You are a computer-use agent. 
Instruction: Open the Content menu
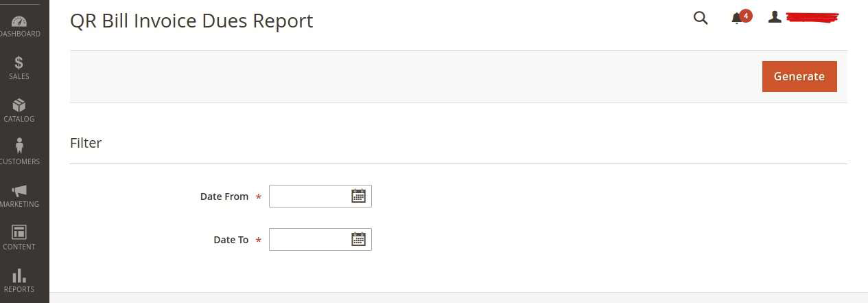click(19, 237)
